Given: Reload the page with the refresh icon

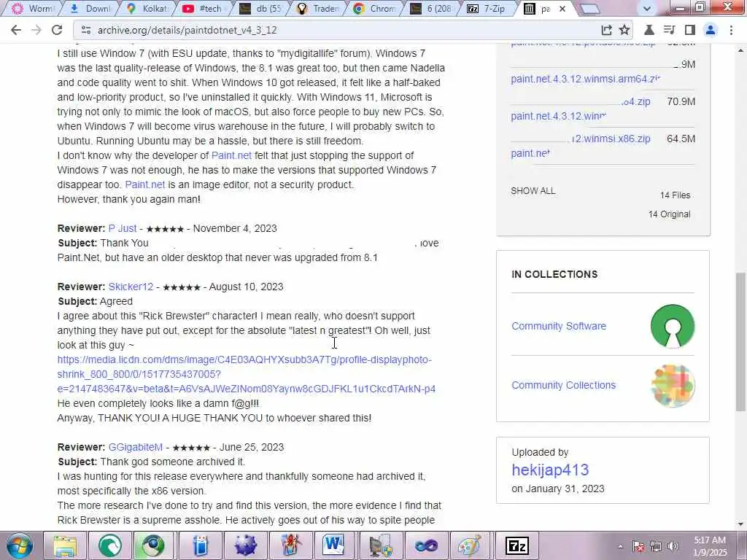Looking at the screenshot, I should point(57,30).
